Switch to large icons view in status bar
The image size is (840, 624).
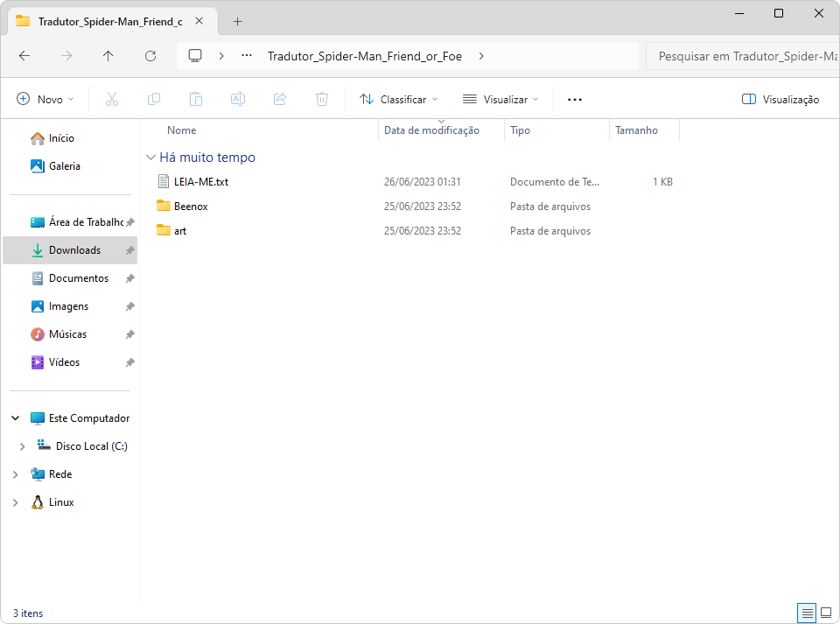tap(826, 613)
